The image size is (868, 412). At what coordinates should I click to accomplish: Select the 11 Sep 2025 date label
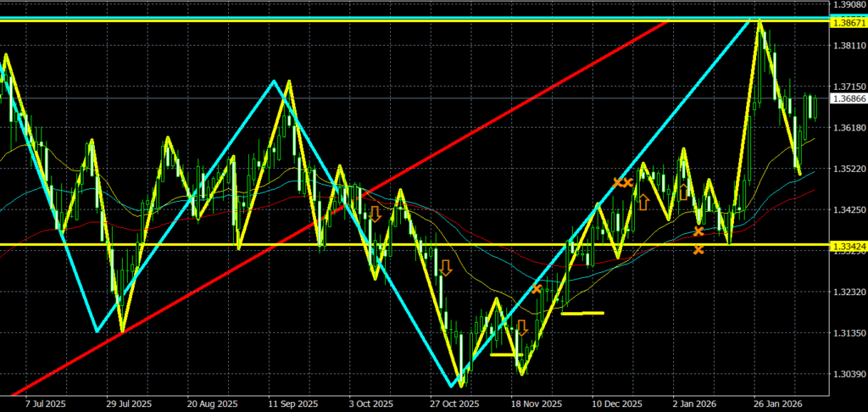pos(292,404)
